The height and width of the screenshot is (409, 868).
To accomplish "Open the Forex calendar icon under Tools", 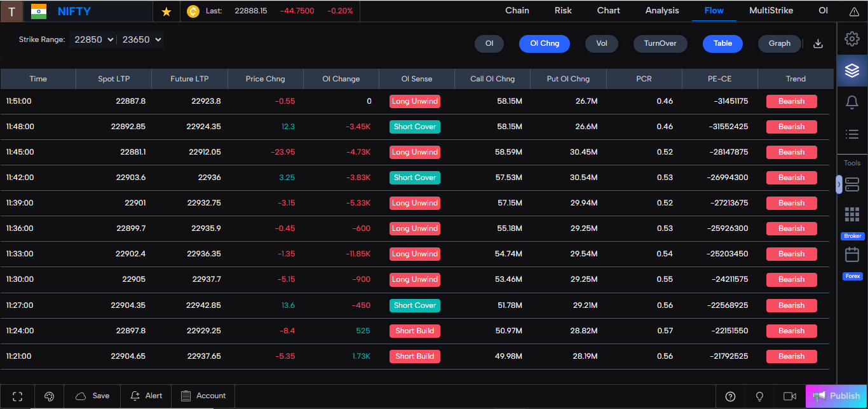I will 852,254.
